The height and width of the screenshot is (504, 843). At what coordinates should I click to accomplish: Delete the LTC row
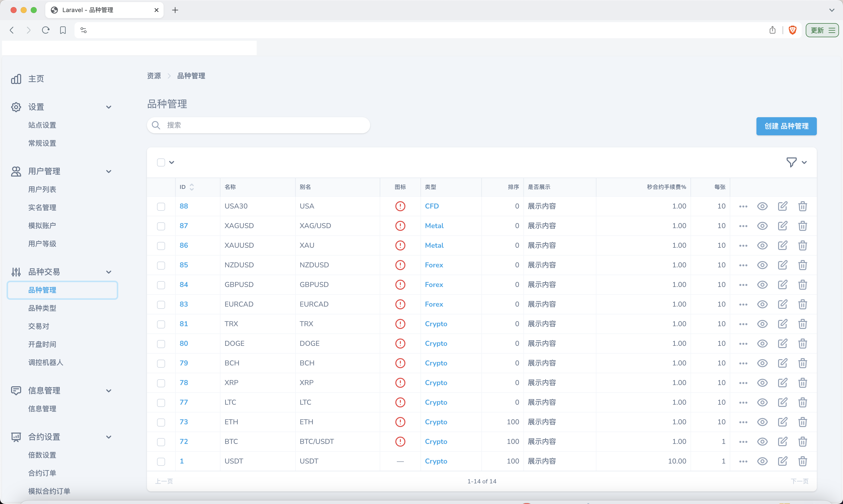pos(802,402)
